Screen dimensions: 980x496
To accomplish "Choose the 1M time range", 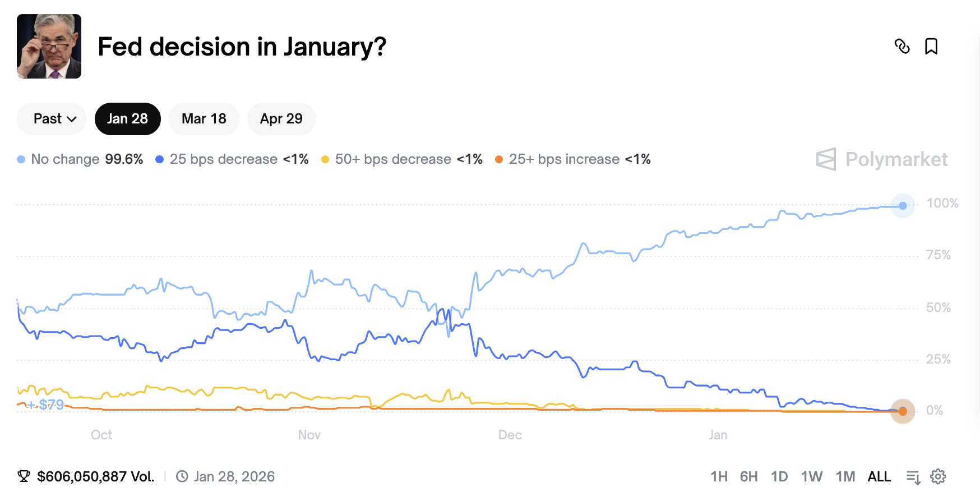I will pos(845,476).
